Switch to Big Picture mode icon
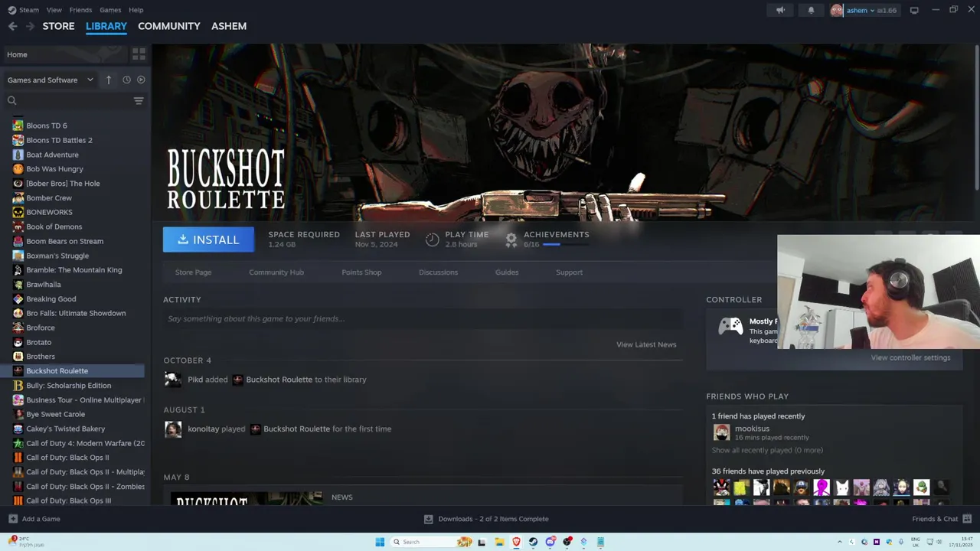Image resolution: width=980 pixels, height=551 pixels. [x=914, y=10]
